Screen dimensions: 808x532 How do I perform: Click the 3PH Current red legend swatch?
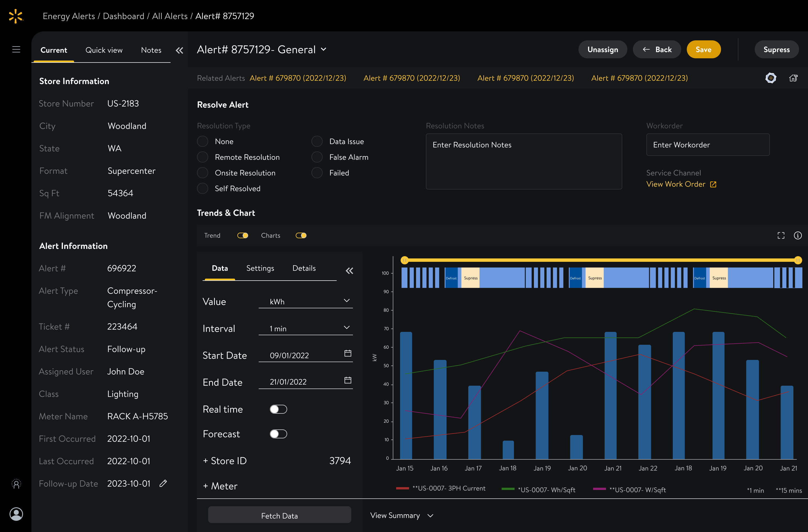402,489
